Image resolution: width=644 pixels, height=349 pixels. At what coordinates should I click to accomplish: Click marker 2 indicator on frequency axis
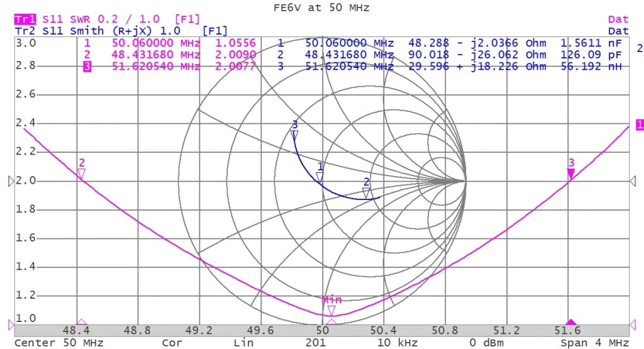tap(81, 322)
